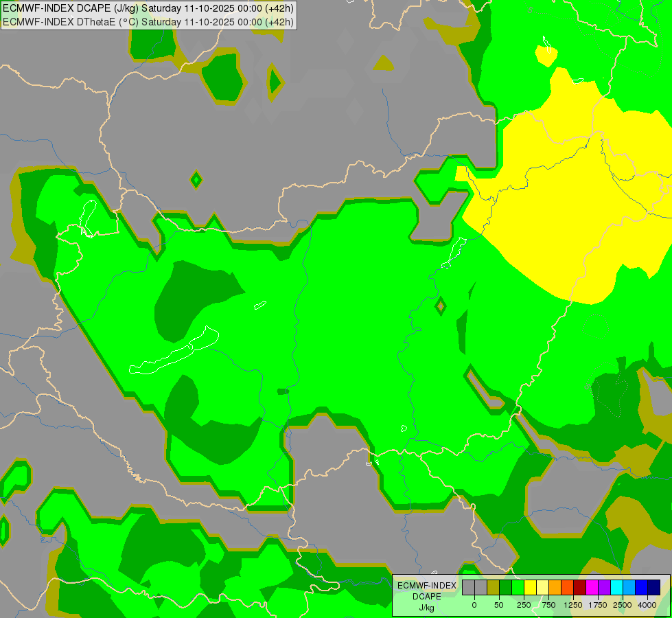Click the "1750" legend scale label
Viewport: 672px width, 618px height.
point(598,605)
